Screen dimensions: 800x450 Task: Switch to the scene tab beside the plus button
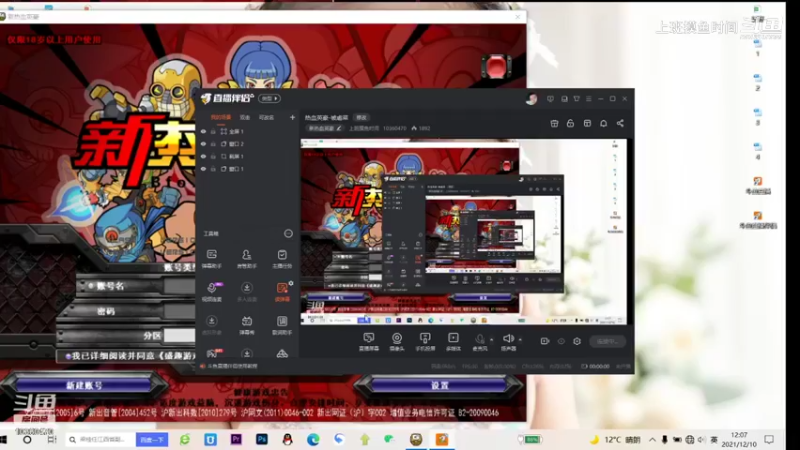[266, 117]
